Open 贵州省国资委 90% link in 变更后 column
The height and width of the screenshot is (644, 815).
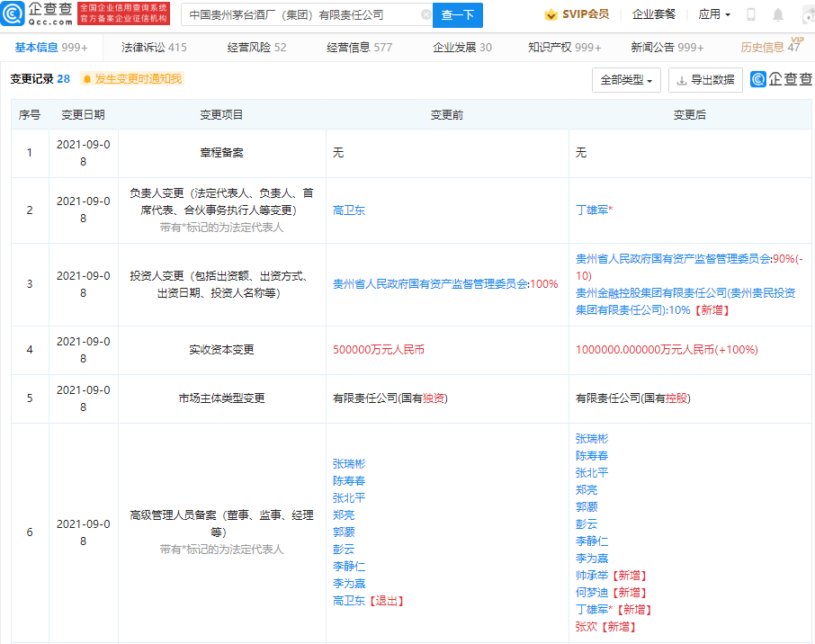click(x=674, y=259)
